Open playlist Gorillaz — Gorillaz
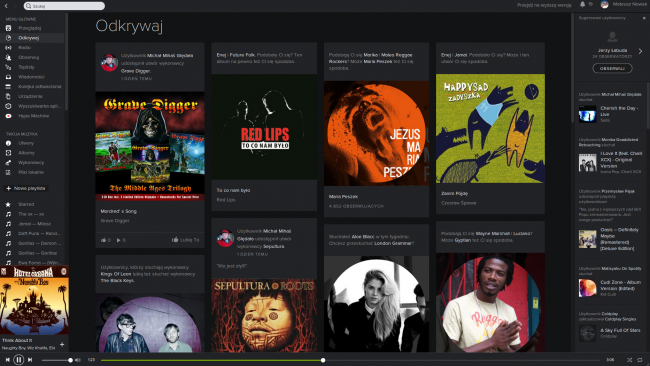The height and width of the screenshot is (366, 650). click(x=37, y=253)
